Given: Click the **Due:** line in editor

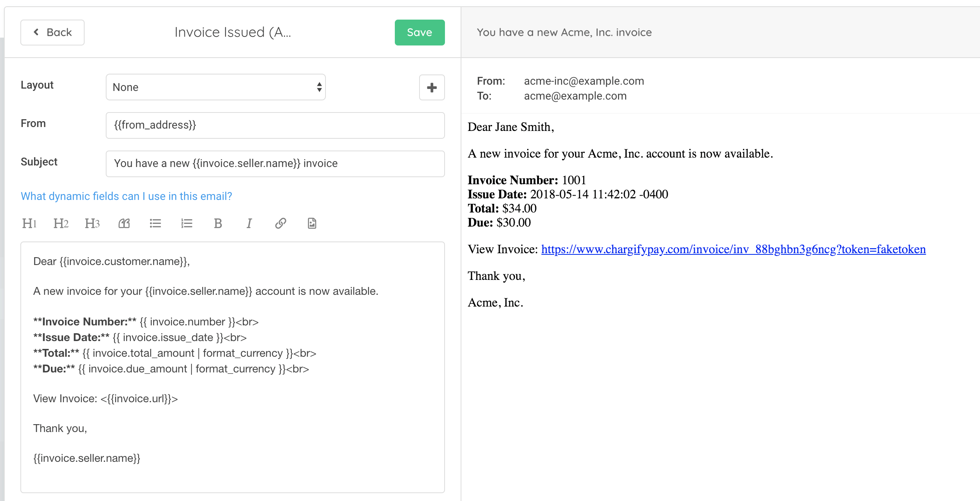Looking at the screenshot, I should pyautogui.click(x=171, y=369).
